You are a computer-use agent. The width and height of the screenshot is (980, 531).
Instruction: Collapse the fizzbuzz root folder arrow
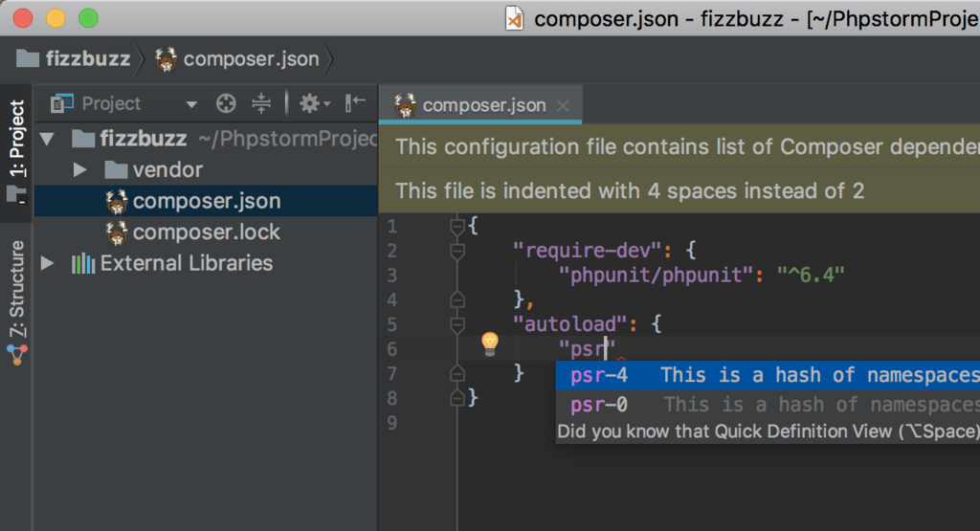tap(48, 139)
